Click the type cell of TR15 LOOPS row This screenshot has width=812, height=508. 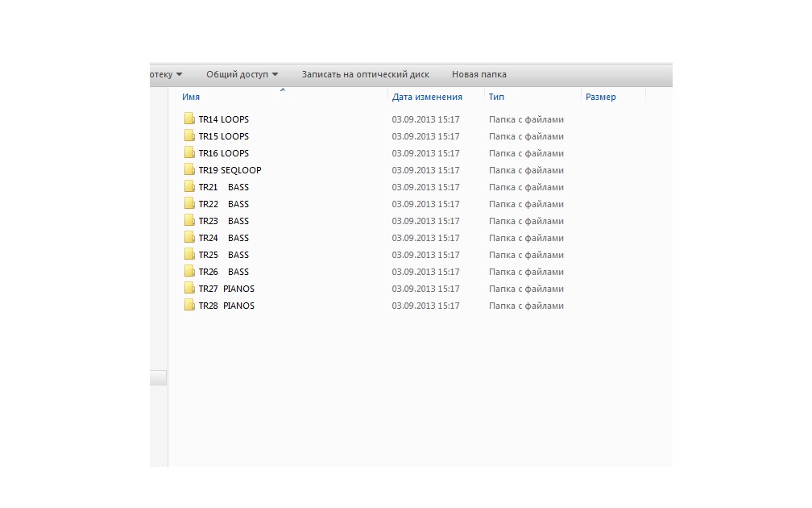click(526, 136)
